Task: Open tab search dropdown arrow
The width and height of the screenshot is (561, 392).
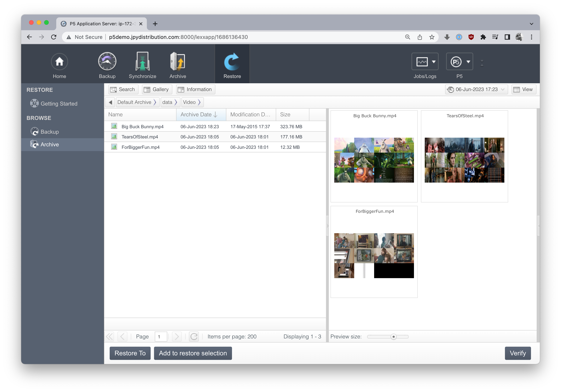Action: click(x=531, y=24)
